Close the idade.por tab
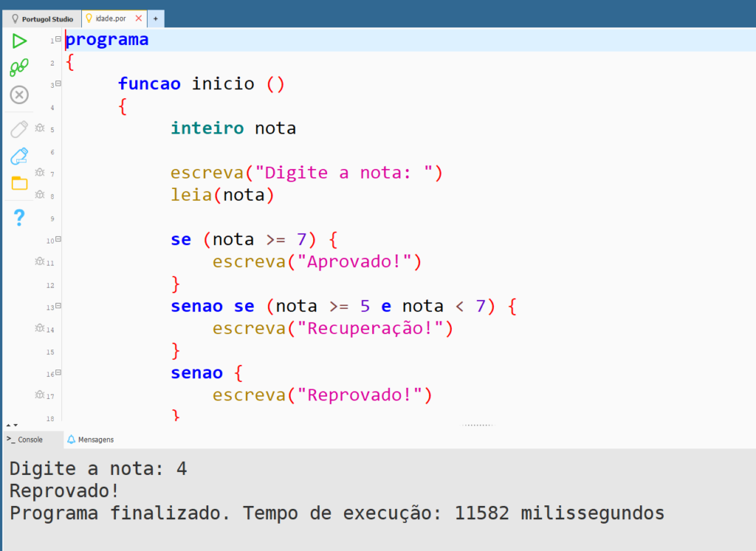Screen dimensions: 756x551 138,18
